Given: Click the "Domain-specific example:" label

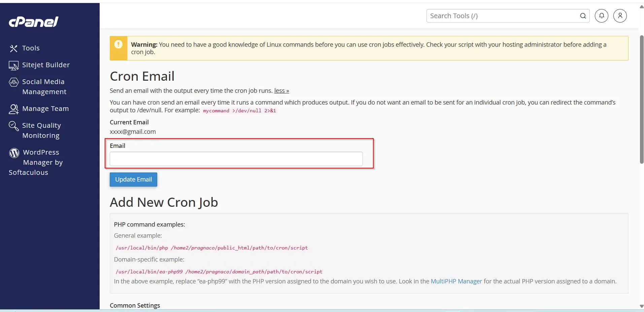Looking at the screenshot, I should pos(149,260).
